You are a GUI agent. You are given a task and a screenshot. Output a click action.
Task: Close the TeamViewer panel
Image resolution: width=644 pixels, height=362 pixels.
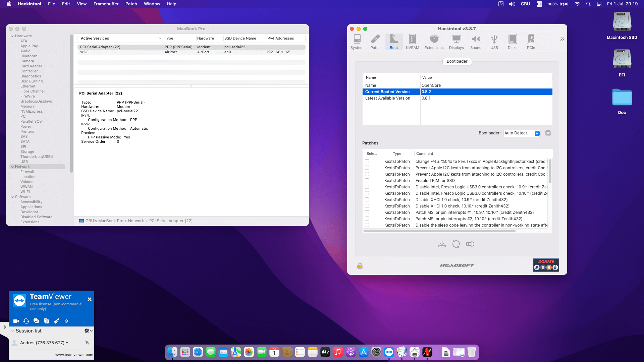[x=90, y=299]
